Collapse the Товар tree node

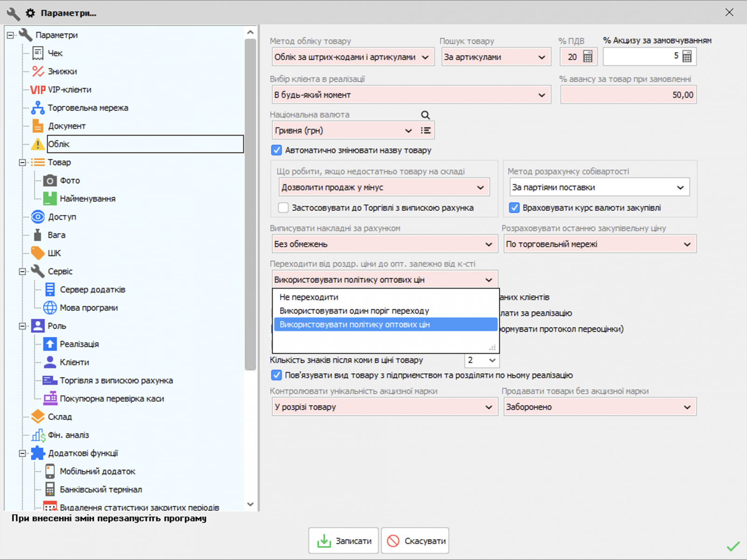pyautogui.click(x=21, y=162)
